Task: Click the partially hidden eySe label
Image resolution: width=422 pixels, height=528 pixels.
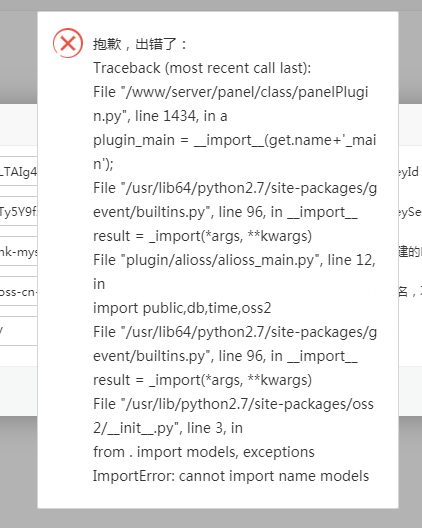Action: (410, 212)
